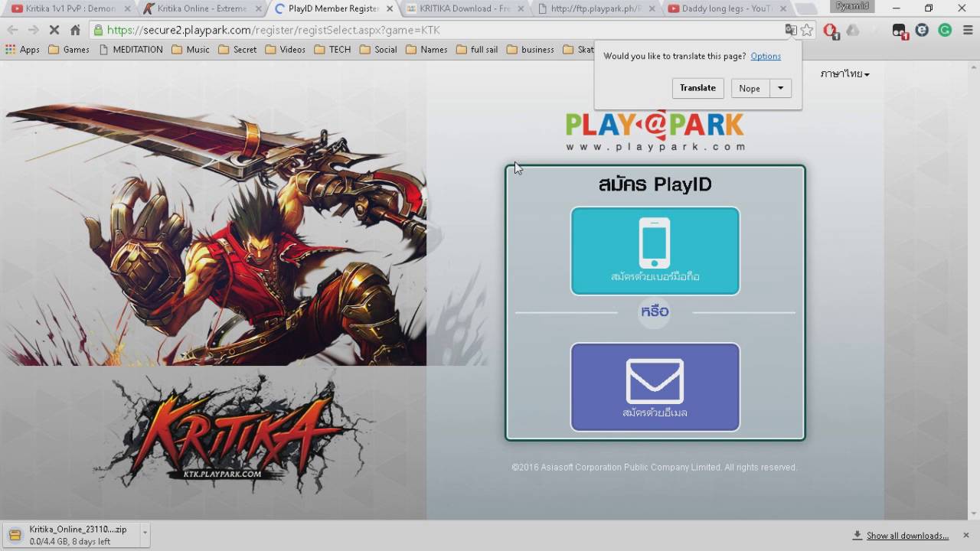Open the Chrome hamburger menu
This screenshot has height=551, width=980.
point(967,31)
